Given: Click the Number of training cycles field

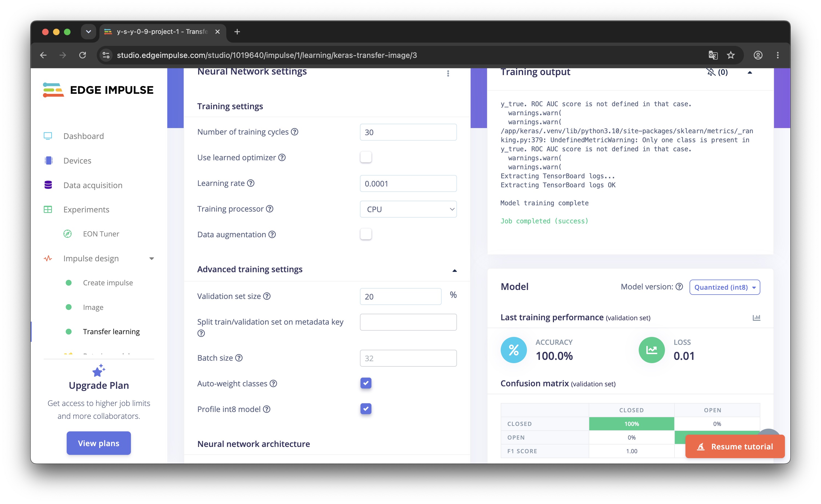Looking at the screenshot, I should point(408,132).
